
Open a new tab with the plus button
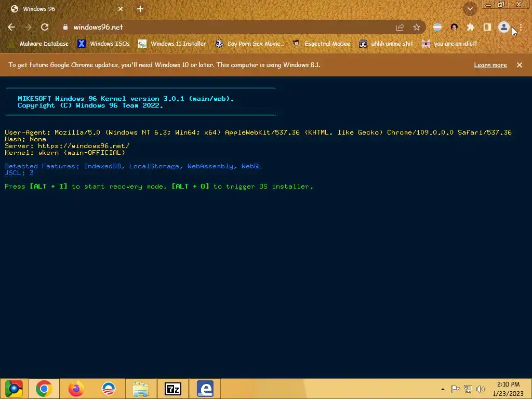click(x=140, y=9)
